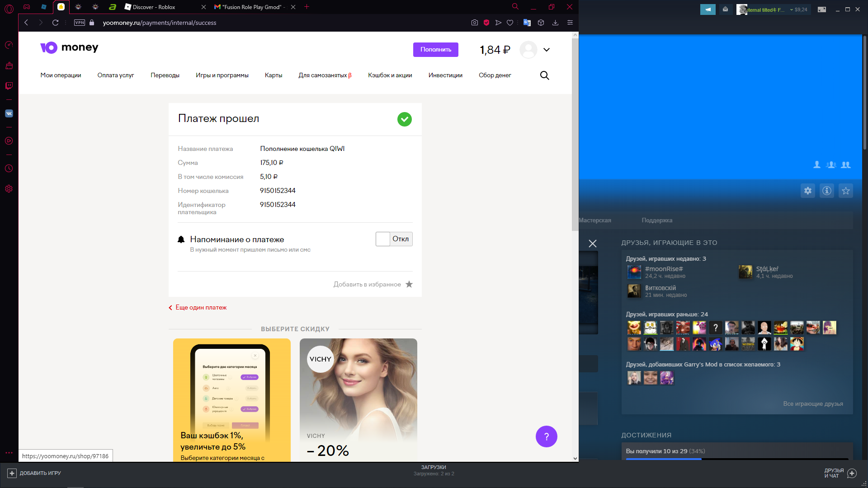The image size is (868, 488).
Task: Open Twitch in the Opera sidebar
Action: pyautogui.click(x=9, y=86)
